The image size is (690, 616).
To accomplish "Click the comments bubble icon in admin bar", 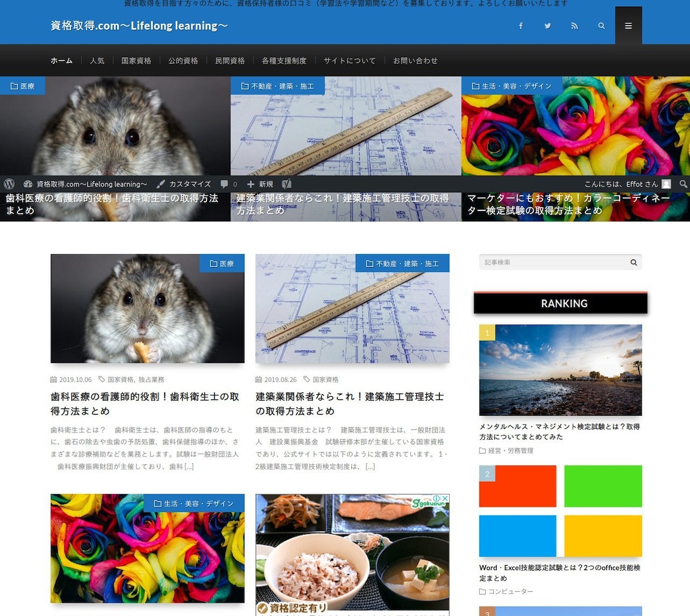I will pos(225,184).
